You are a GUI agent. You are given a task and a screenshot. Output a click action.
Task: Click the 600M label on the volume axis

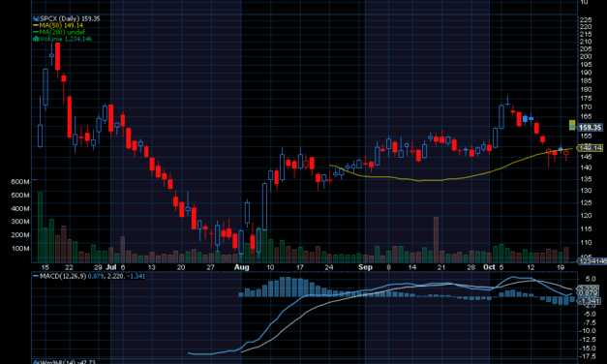(x=20, y=182)
